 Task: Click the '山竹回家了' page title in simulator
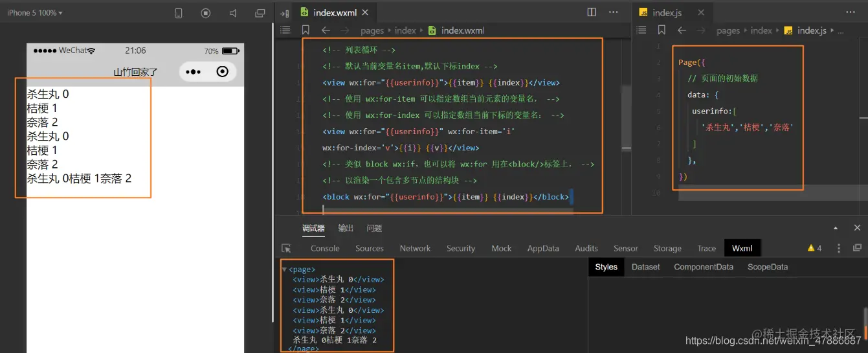tap(136, 72)
